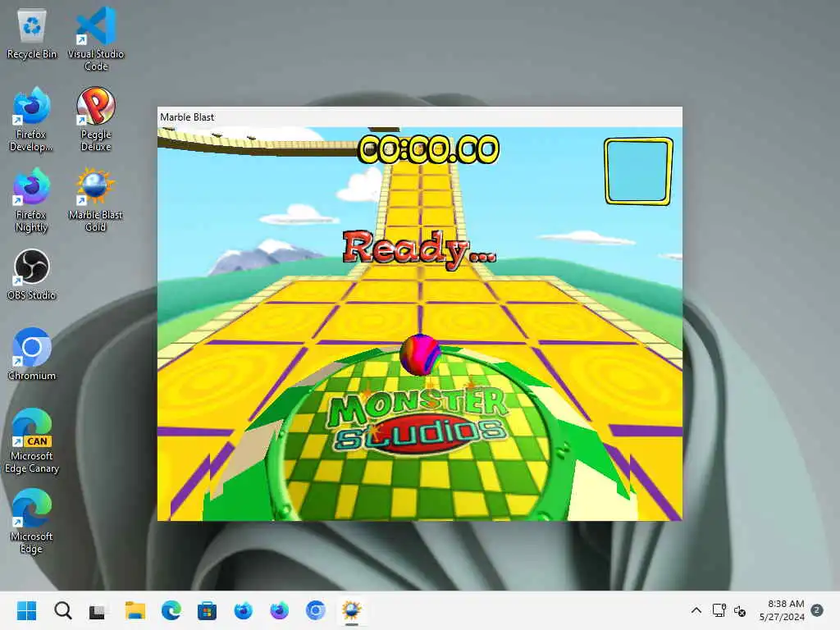Launch Firefox Nightly from the taskbar
This screenshot has width=840, height=630.
click(x=279, y=610)
